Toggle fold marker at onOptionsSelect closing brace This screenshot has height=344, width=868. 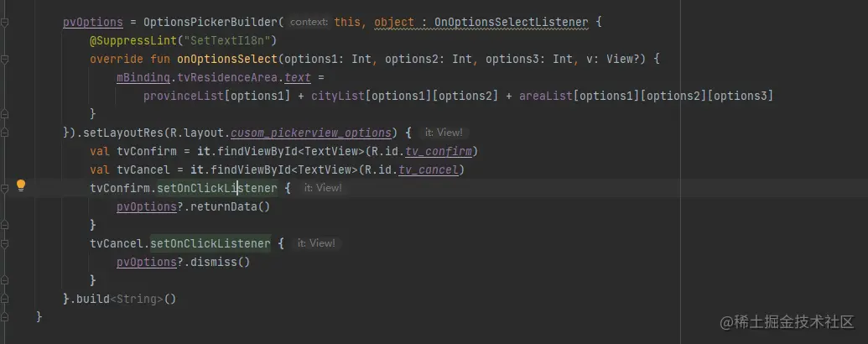(x=4, y=114)
